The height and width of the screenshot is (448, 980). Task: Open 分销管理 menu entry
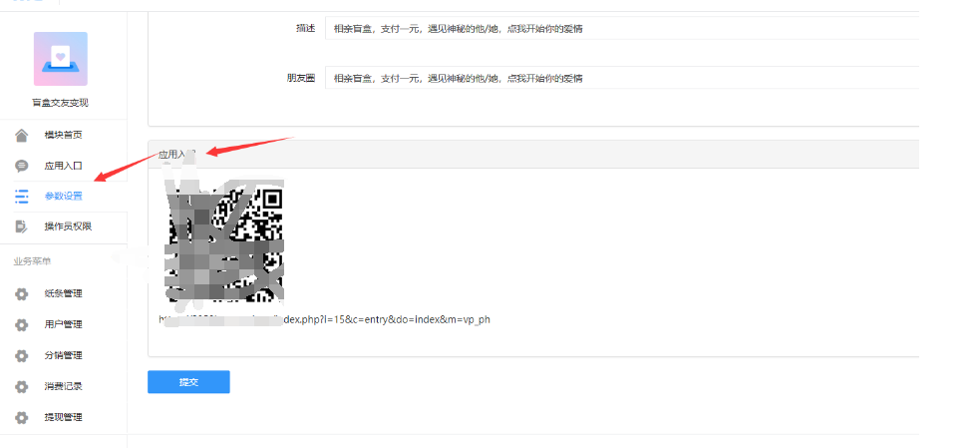click(x=63, y=355)
